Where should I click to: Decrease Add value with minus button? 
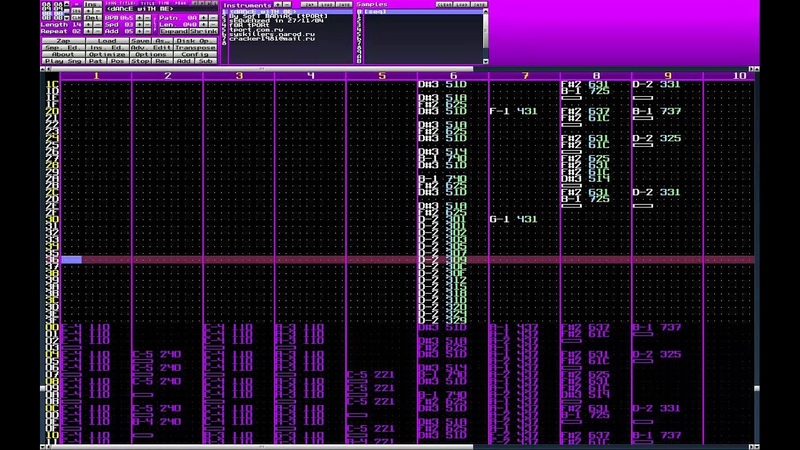point(147,31)
